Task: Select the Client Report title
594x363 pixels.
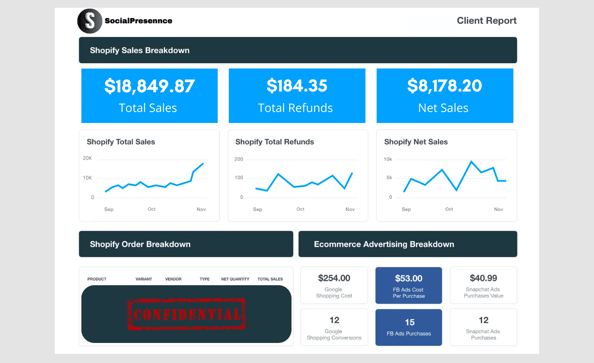Action: (486, 20)
